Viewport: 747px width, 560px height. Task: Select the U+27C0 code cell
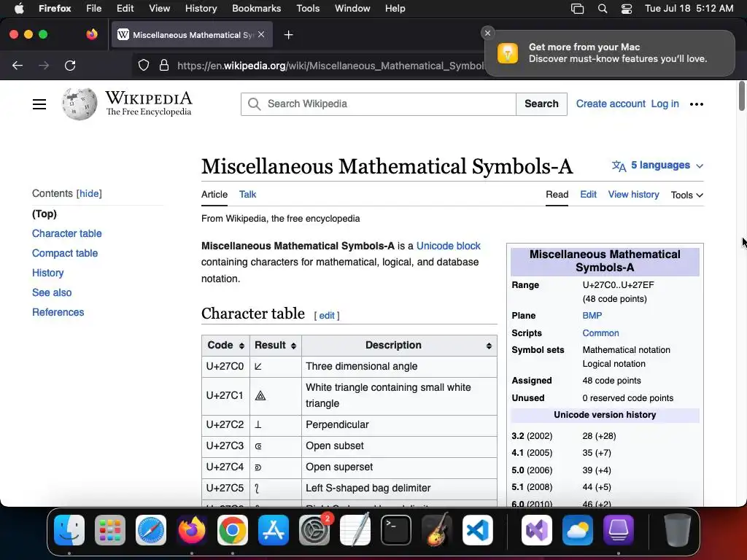pyautogui.click(x=225, y=366)
